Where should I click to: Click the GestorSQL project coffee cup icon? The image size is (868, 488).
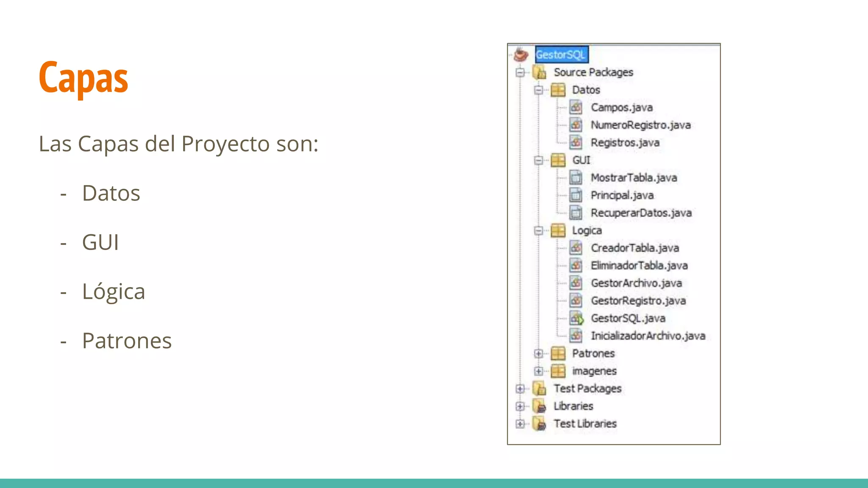520,55
